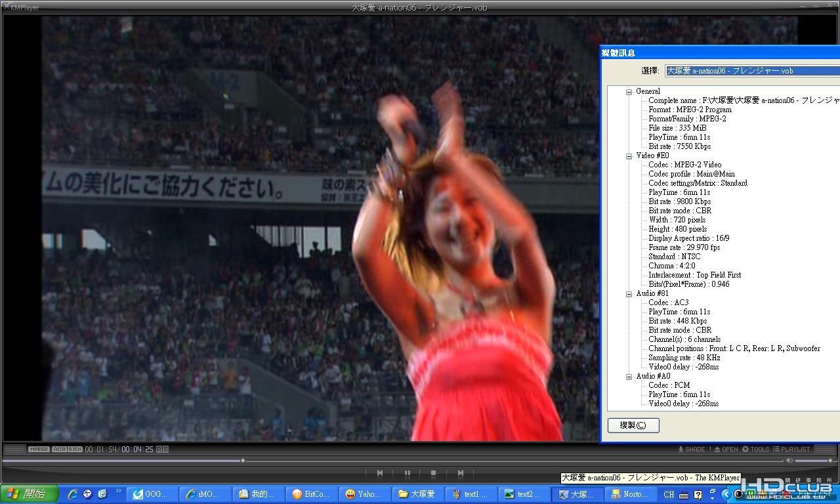Toggle the A-B repeat indicator

pyautogui.click(x=162, y=450)
